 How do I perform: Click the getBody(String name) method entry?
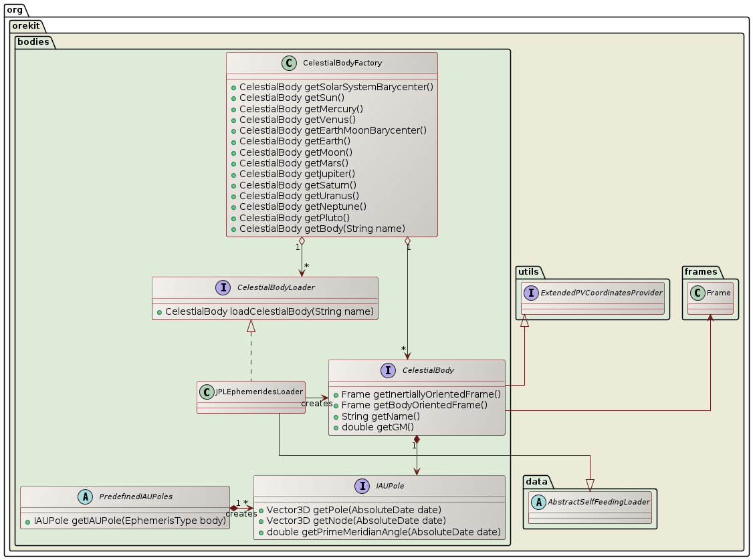point(321,229)
